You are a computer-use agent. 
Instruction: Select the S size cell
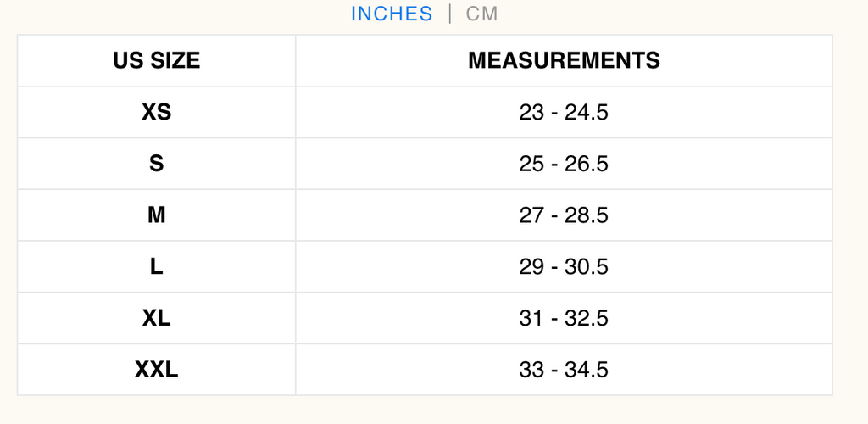(156, 164)
